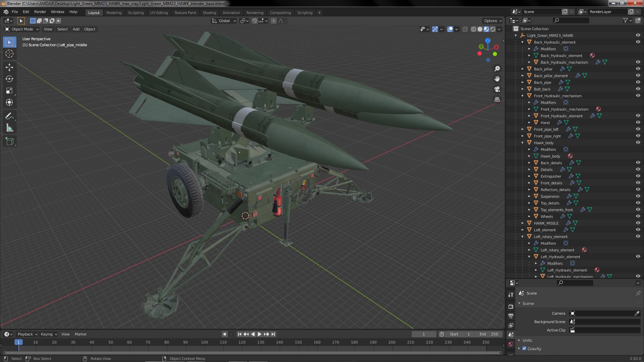Hide Hawk_body object via eye icon
This screenshot has height=362, width=644.
[638, 142]
